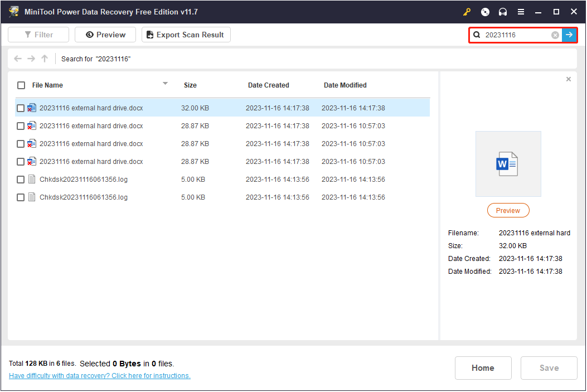587x392 pixels.
Task: Sort by the Date Modified column header
Action: click(345, 85)
